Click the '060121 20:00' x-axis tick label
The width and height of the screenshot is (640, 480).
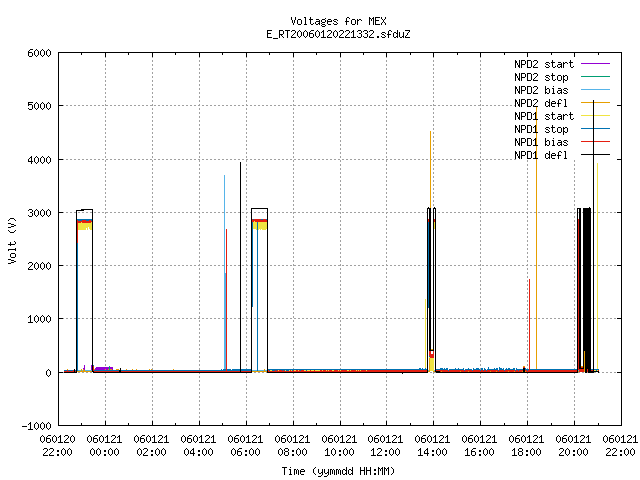(573, 446)
